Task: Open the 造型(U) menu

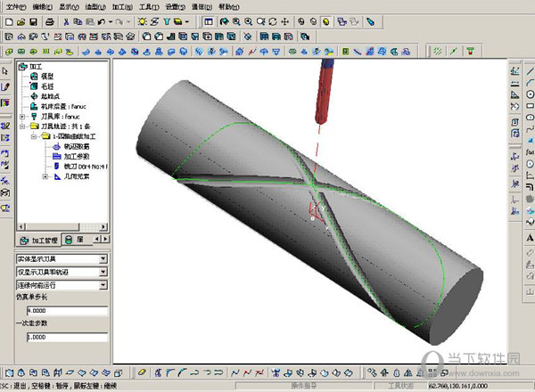Action: 95,6
